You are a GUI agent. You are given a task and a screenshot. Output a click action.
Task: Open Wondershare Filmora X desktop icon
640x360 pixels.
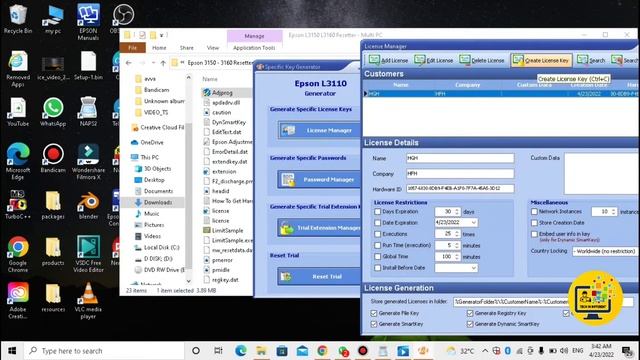(88, 162)
